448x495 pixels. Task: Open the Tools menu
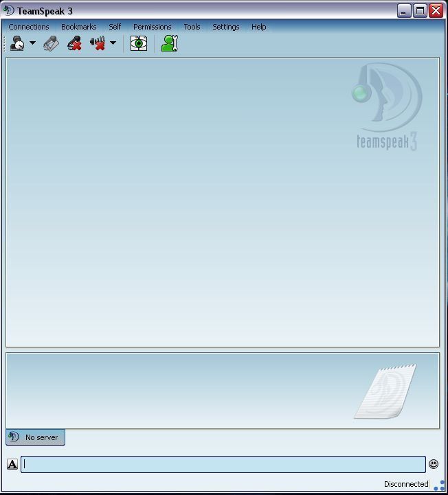(192, 27)
